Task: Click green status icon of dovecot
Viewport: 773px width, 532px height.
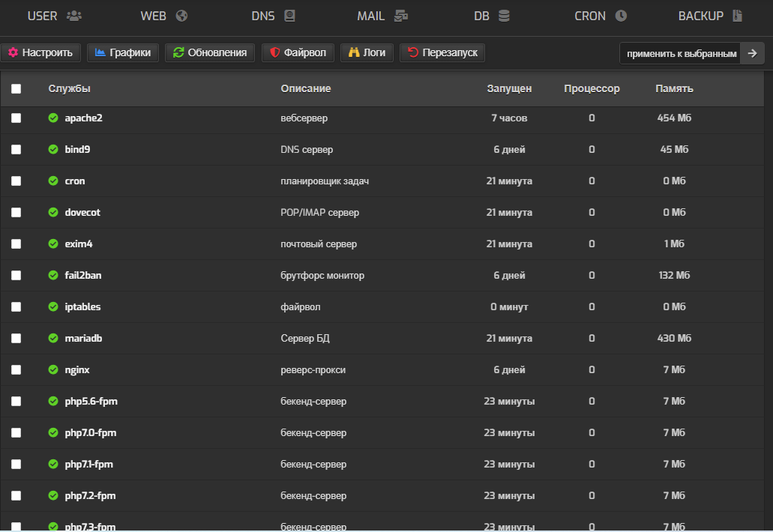Action: [x=53, y=212]
